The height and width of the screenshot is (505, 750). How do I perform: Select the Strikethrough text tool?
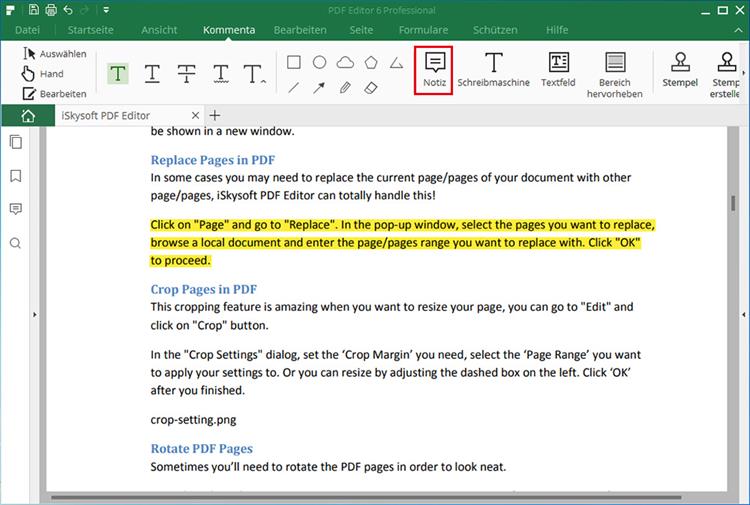click(x=187, y=74)
